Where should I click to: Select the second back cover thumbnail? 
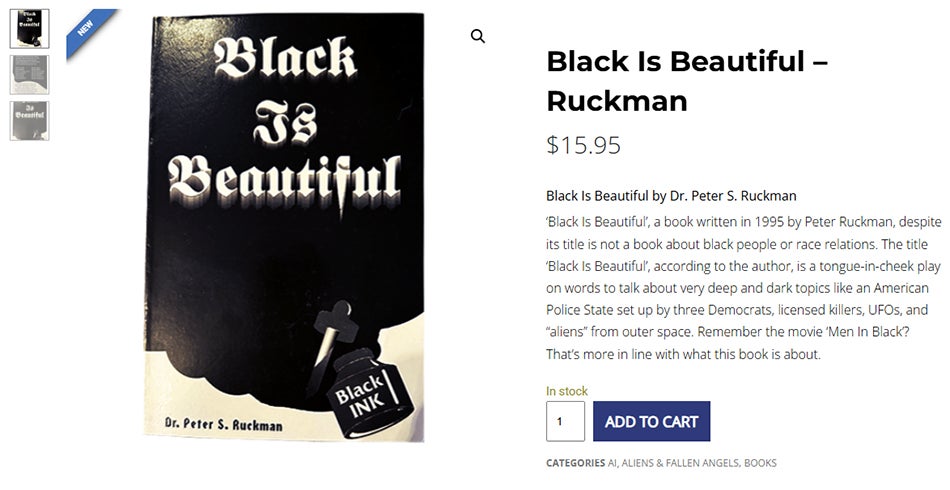tap(29, 75)
